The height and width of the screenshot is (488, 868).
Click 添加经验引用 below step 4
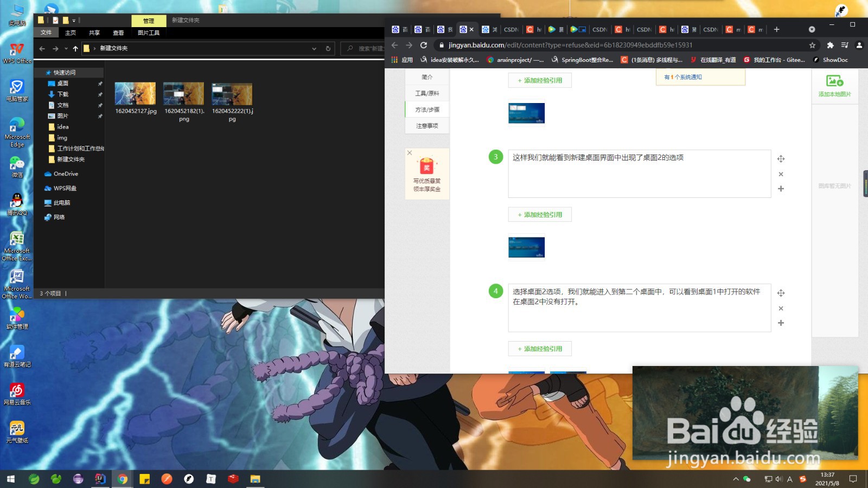tap(540, 349)
